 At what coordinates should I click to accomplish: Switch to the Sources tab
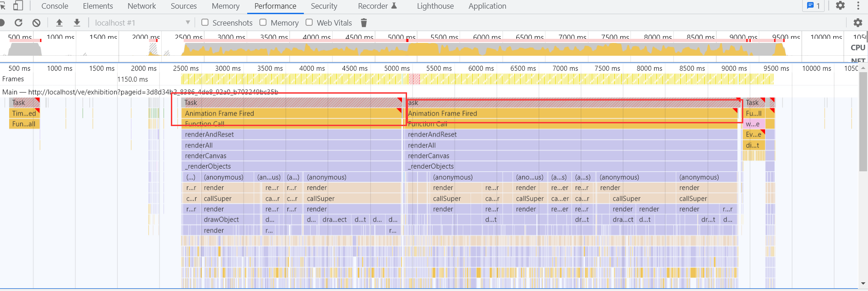click(x=184, y=6)
